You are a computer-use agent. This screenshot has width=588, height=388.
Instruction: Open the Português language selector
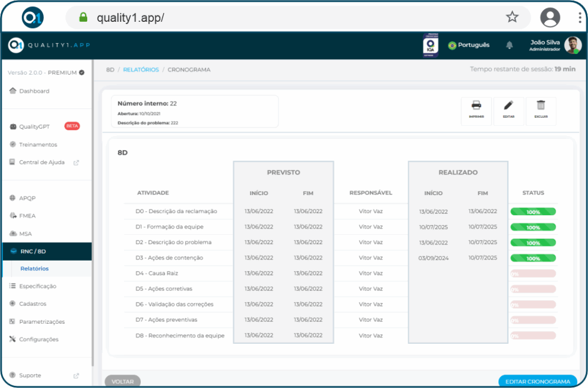pos(469,45)
